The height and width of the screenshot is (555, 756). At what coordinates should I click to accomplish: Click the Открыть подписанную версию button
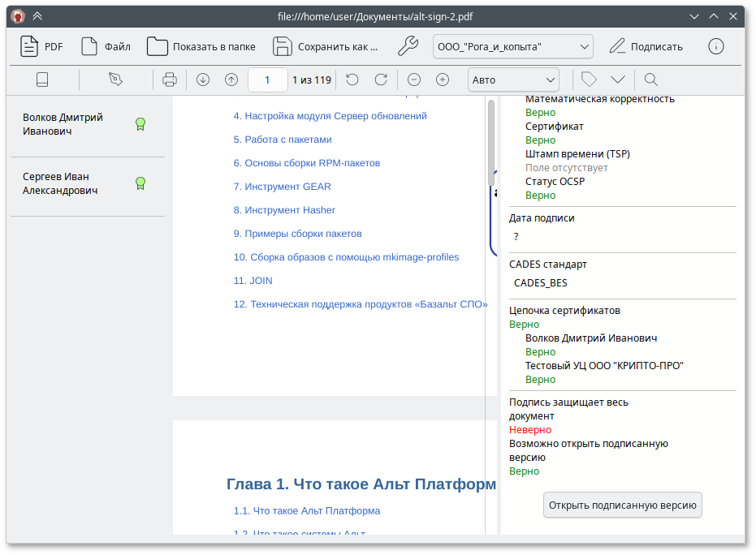622,505
